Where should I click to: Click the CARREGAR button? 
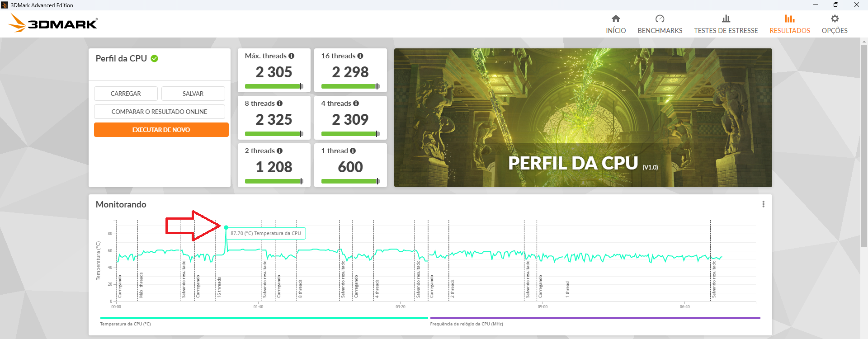[x=126, y=94]
